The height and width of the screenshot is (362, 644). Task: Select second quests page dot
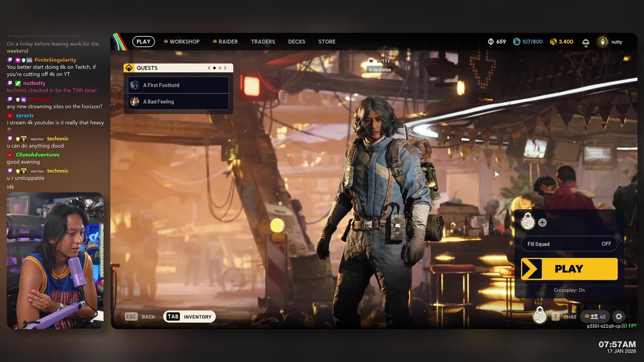point(219,68)
